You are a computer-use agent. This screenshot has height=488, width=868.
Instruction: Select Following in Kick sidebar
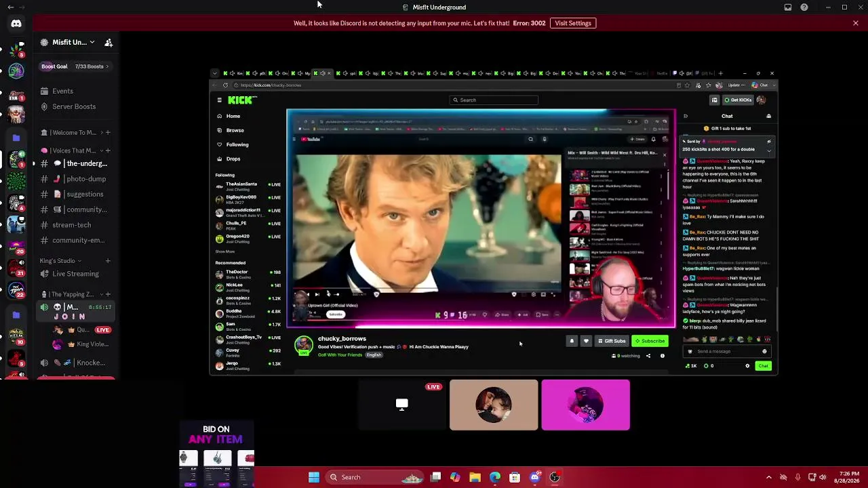tap(233, 144)
